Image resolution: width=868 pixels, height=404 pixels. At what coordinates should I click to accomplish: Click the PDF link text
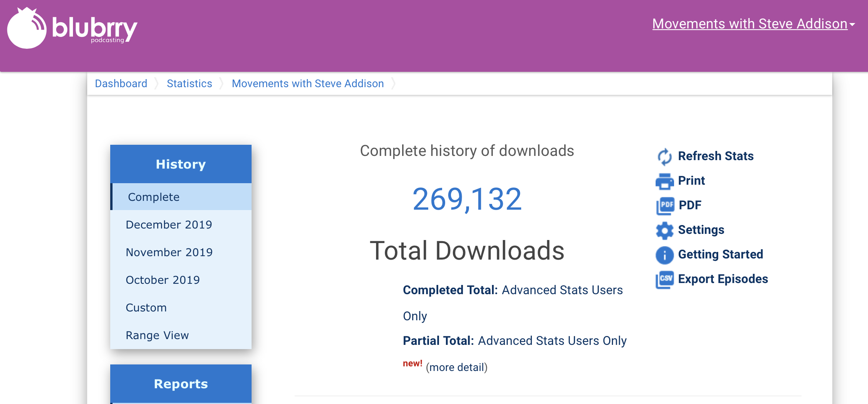click(x=690, y=205)
